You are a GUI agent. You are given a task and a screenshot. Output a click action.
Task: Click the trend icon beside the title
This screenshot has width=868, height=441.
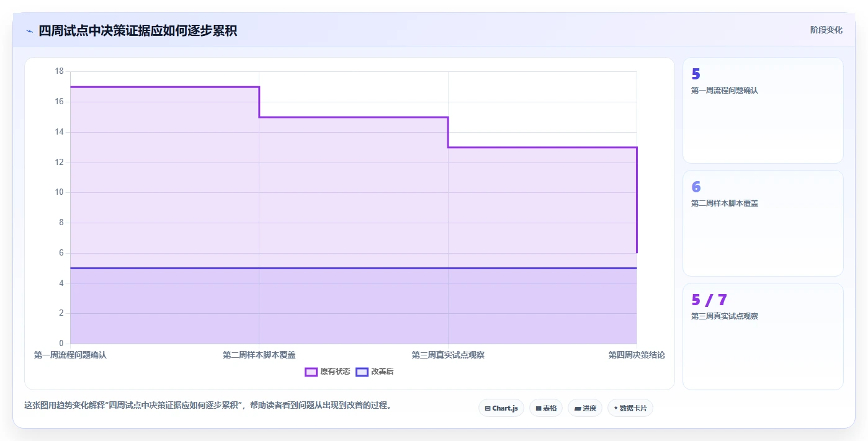[29, 31]
